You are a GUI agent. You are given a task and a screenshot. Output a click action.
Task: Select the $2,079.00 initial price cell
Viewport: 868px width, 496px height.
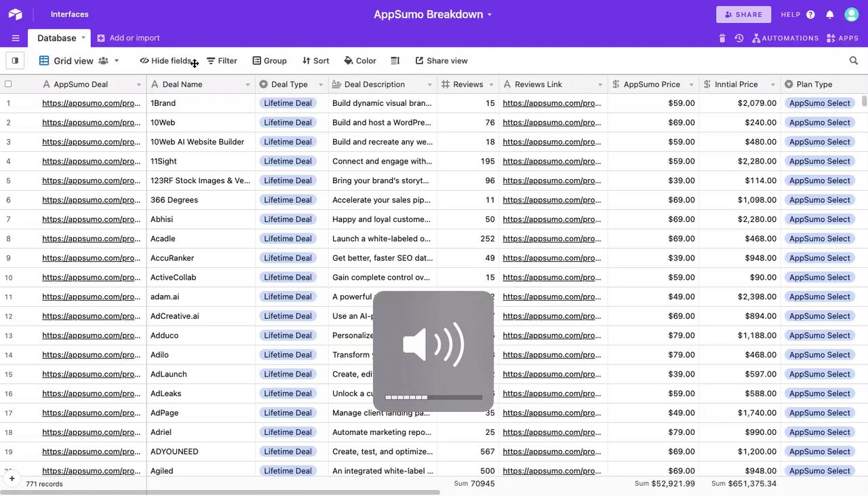740,103
